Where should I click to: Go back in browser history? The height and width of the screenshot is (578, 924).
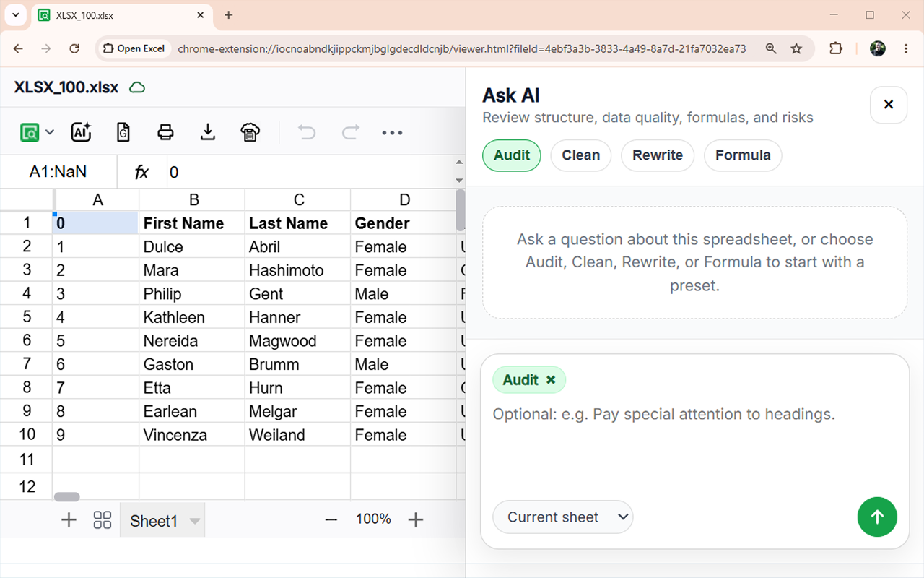tap(19, 48)
